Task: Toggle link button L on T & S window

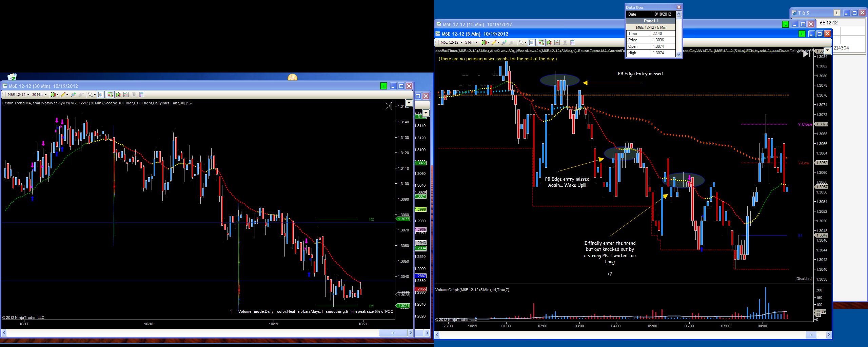Action: click(837, 13)
